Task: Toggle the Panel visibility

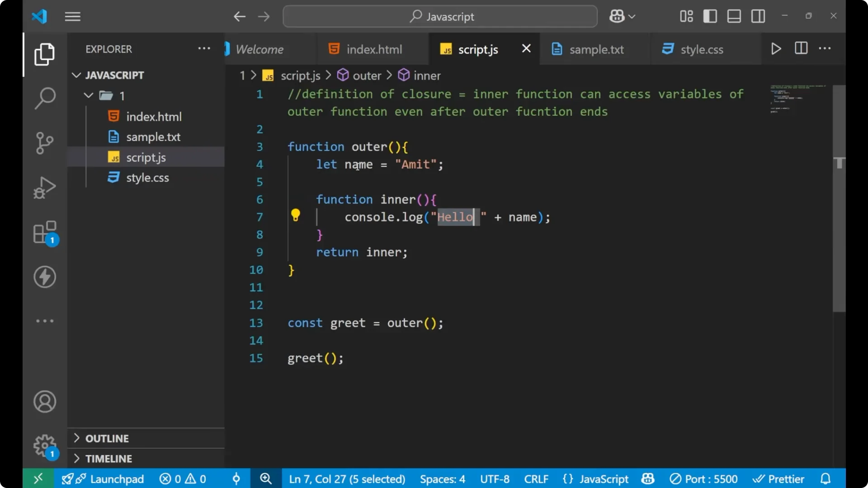Action: tap(734, 16)
